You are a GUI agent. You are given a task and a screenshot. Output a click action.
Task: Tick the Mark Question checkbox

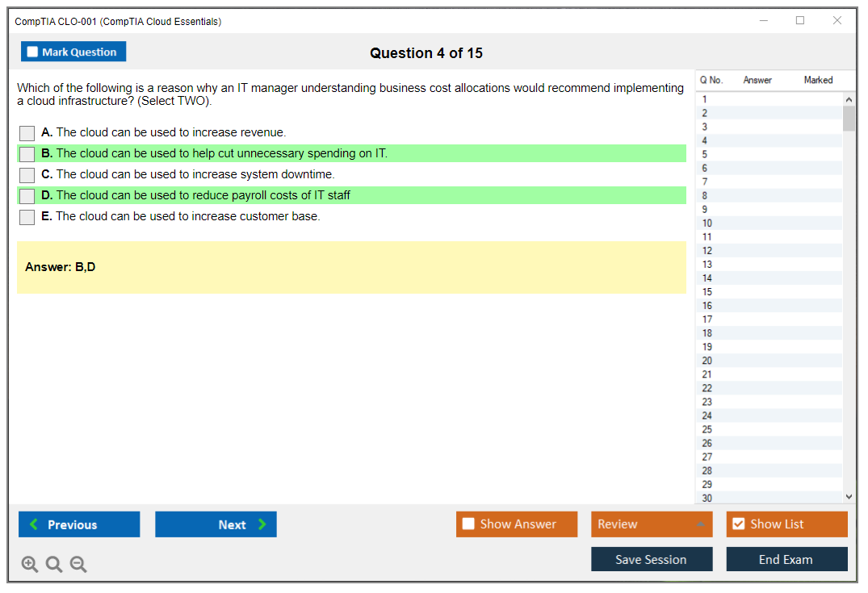point(33,52)
